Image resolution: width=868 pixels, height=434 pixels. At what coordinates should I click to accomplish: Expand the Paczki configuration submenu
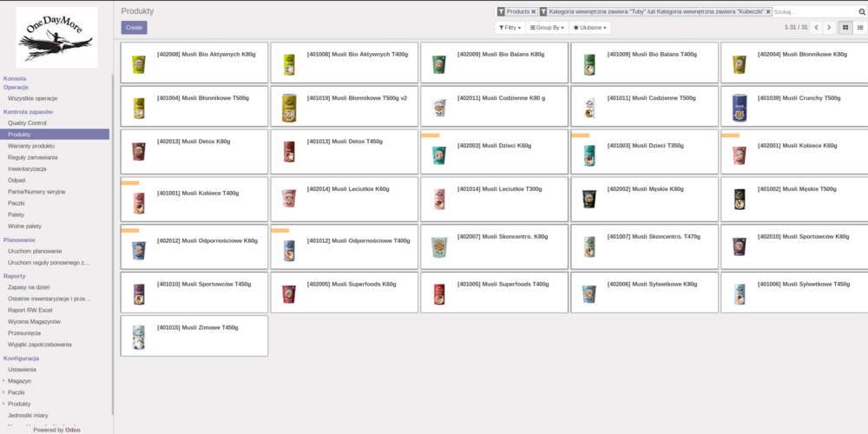(x=16, y=392)
